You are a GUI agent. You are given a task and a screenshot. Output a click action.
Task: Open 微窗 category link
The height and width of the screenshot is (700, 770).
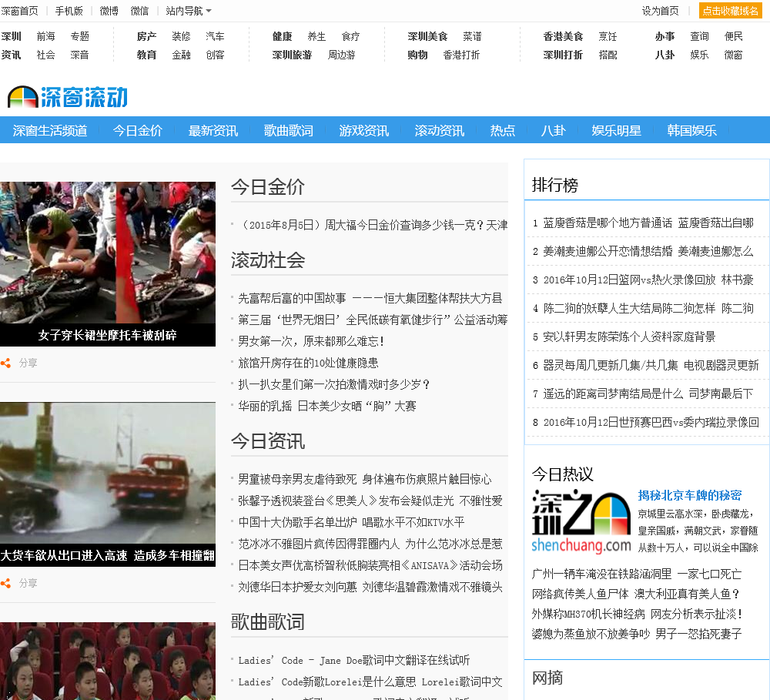734,55
